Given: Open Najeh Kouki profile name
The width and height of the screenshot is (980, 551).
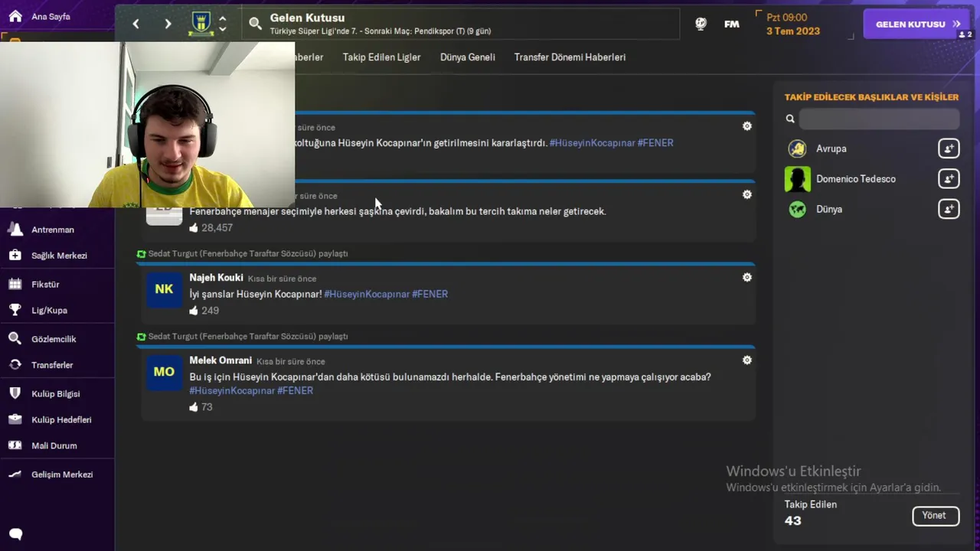Looking at the screenshot, I should pyautogui.click(x=216, y=278).
